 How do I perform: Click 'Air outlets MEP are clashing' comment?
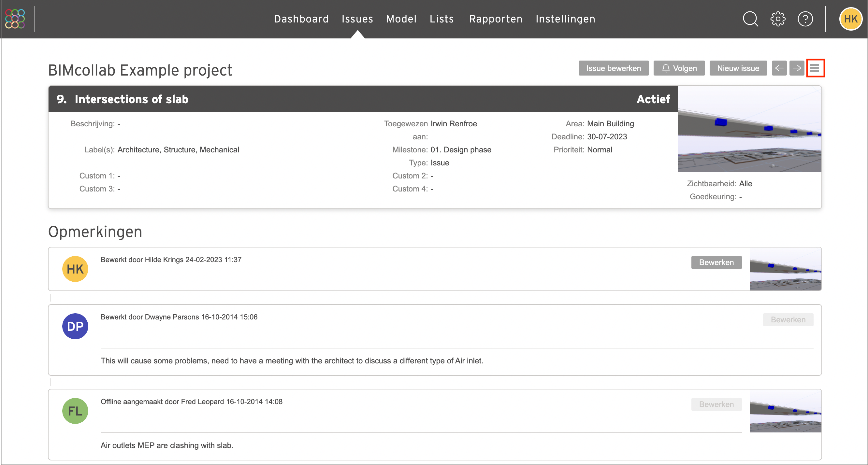[167, 446]
